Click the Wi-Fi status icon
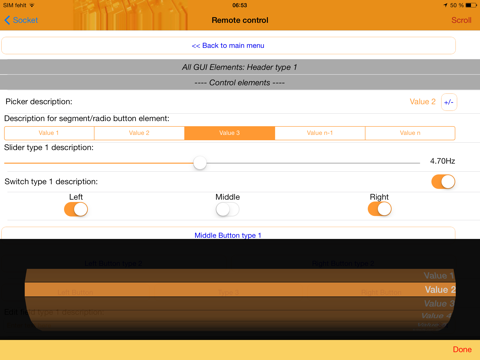 point(32,5)
